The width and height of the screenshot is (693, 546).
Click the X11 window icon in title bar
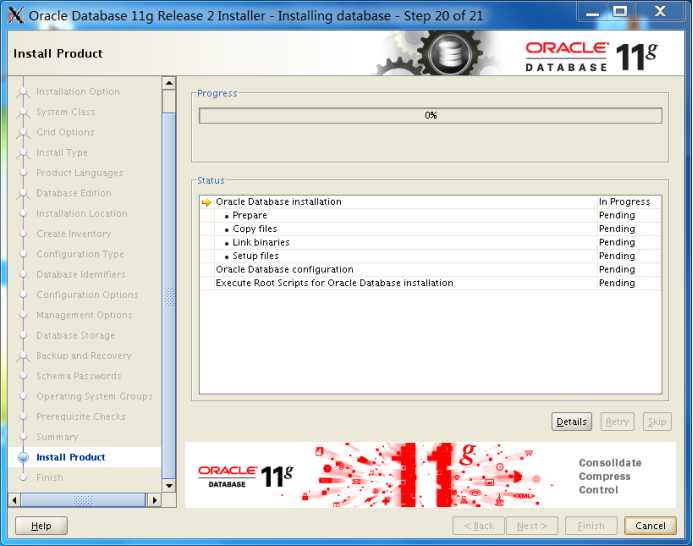[16, 15]
